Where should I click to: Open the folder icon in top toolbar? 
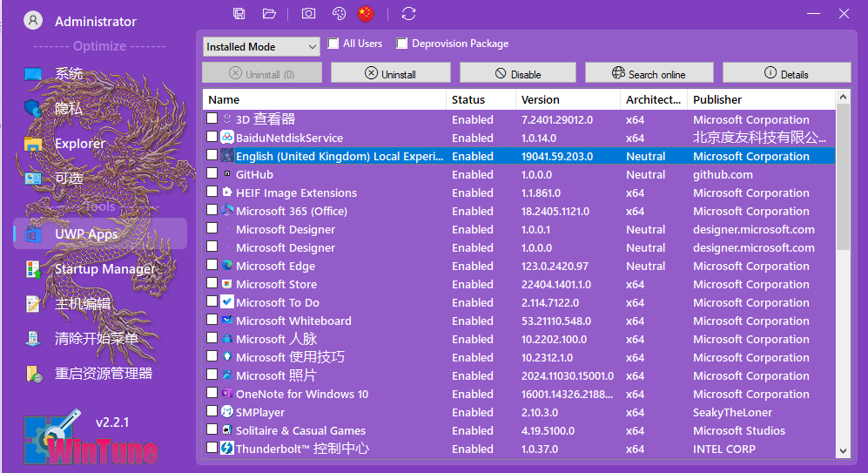click(269, 13)
